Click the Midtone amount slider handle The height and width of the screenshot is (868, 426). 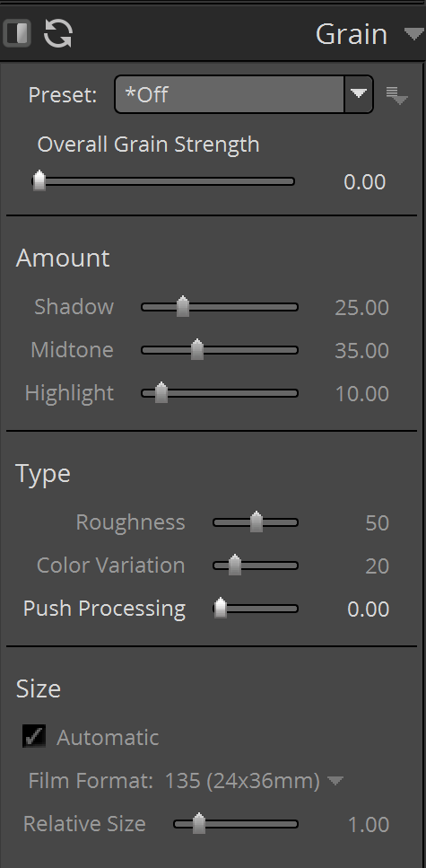(197, 350)
